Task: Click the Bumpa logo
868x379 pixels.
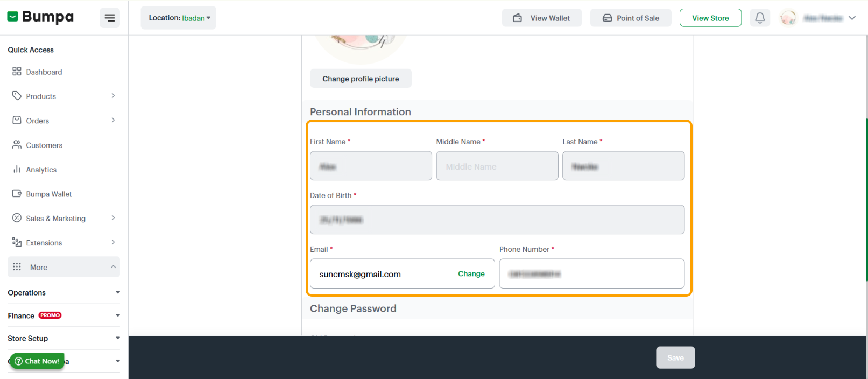Action: click(40, 17)
